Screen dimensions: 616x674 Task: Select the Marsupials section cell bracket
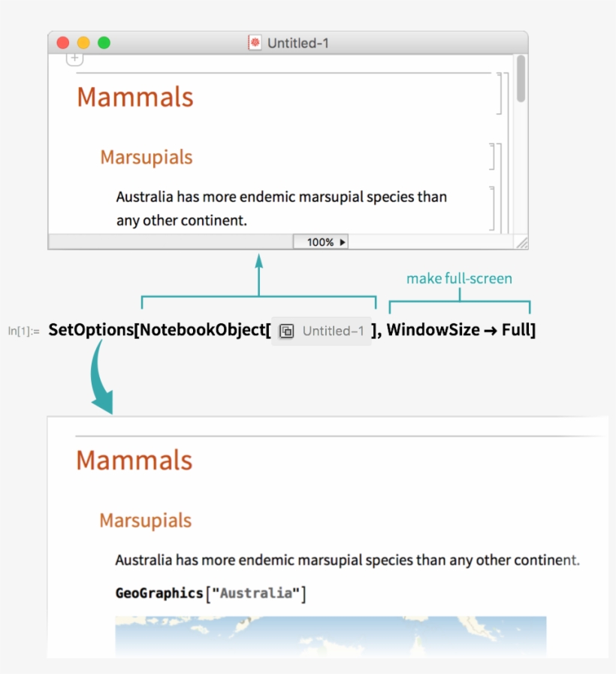point(493,156)
